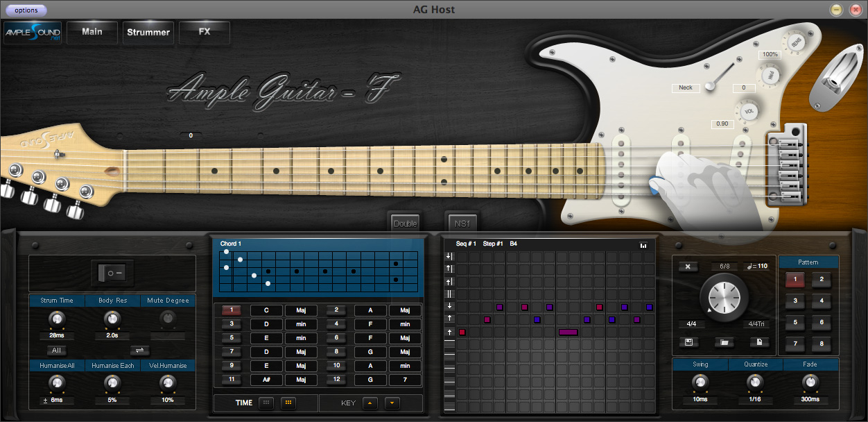Open the FX tab
The image size is (868, 422).
pos(205,32)
